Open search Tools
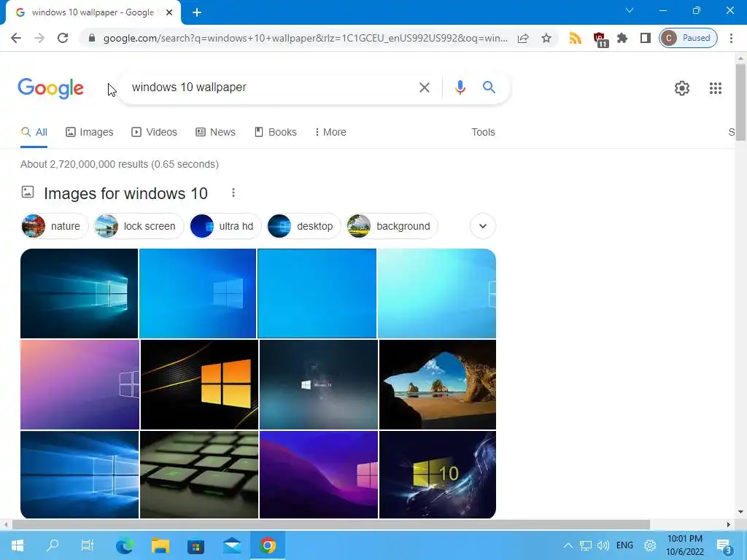This screenshot has height=560, width=747. pyautogui.click(x=483, y=132)
